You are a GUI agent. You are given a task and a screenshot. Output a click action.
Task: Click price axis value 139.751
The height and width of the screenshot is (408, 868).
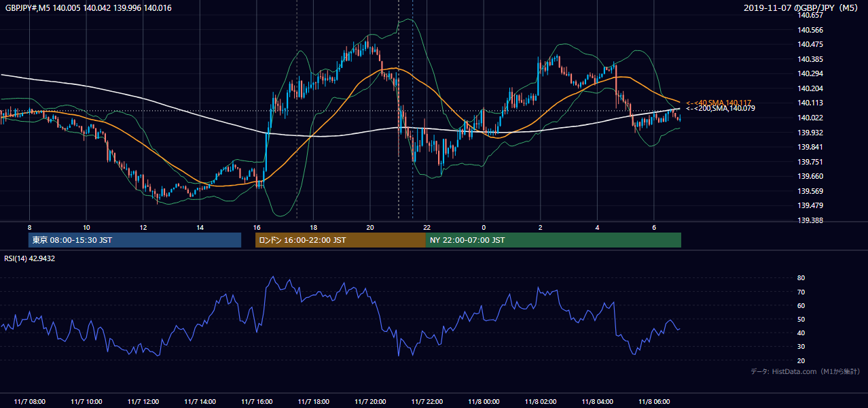(810, 162)
